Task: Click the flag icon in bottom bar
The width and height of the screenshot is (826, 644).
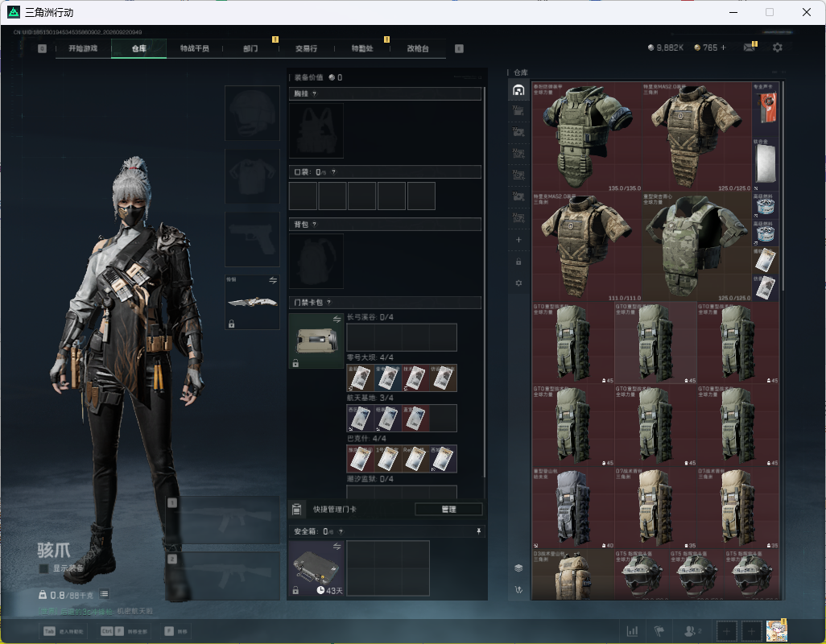Action: point(659,630)
